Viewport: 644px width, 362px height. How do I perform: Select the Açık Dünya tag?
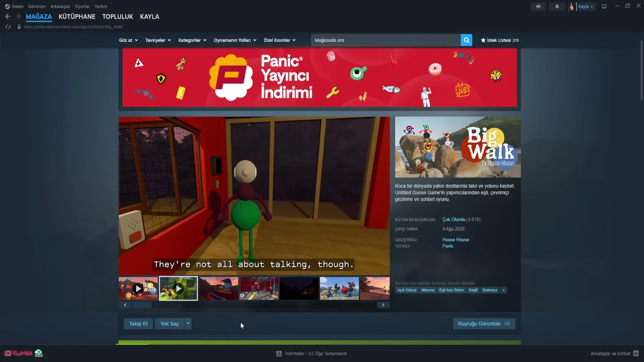click(407, 290)
